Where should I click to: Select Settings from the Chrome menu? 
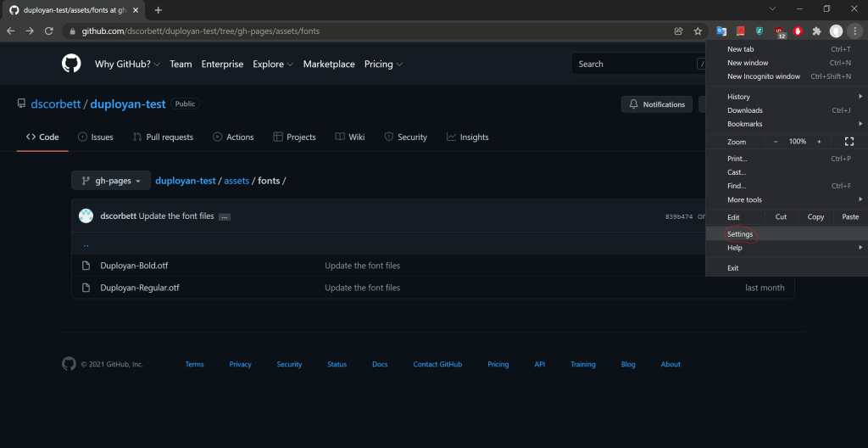coord(740,234)
